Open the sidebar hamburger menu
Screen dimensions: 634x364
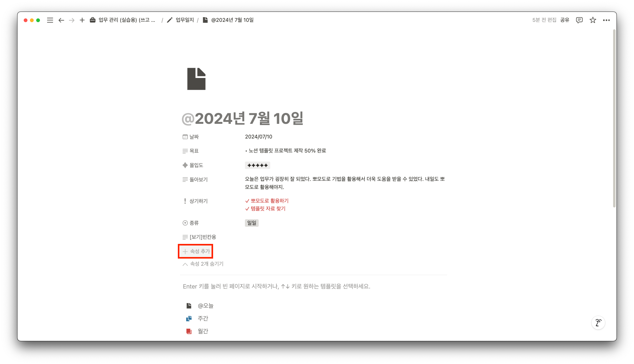50,20
